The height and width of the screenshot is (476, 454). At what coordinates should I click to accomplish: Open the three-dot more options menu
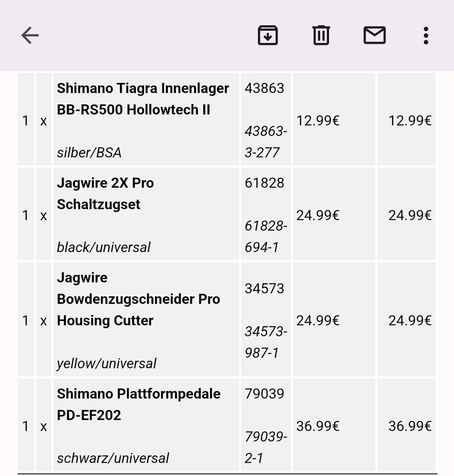[x=426, y=35]
